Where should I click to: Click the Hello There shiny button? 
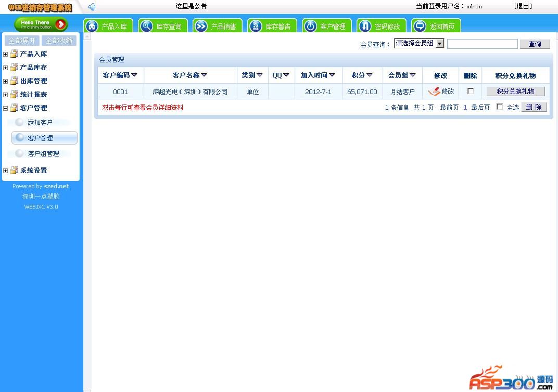(41, 24)
